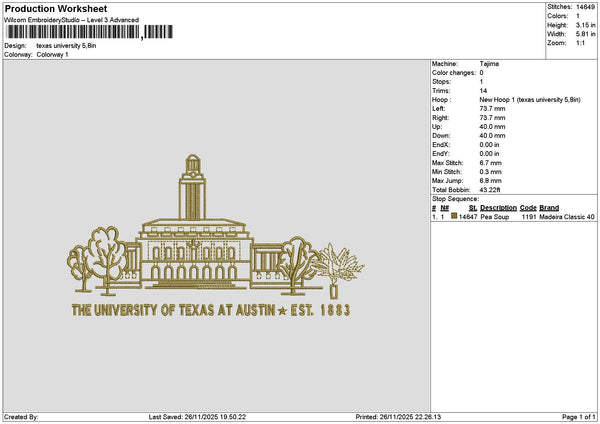Click the Stitches value 14849
This screenshot has height=424, width=600.
click(585, 7)
